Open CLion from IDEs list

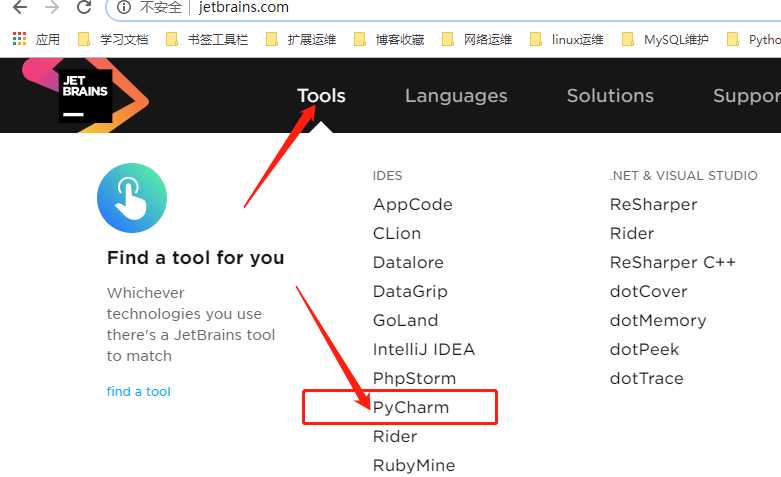tap(396, 234)
